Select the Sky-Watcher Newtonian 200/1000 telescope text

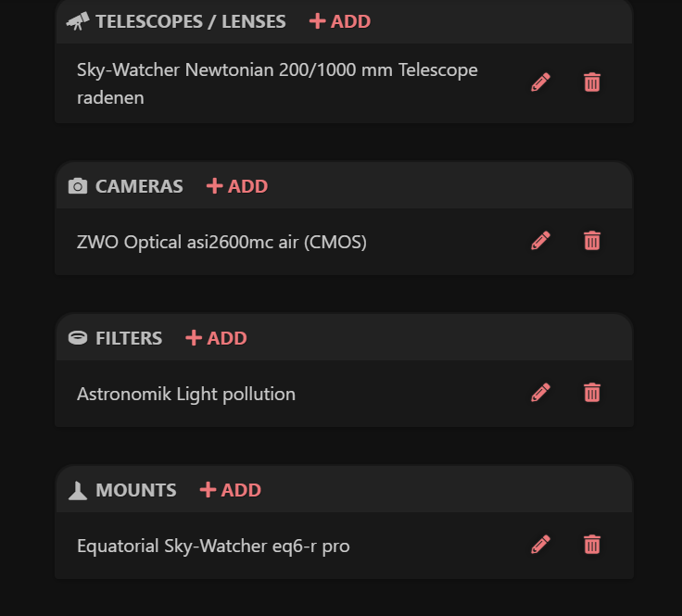tap(277, 70)
